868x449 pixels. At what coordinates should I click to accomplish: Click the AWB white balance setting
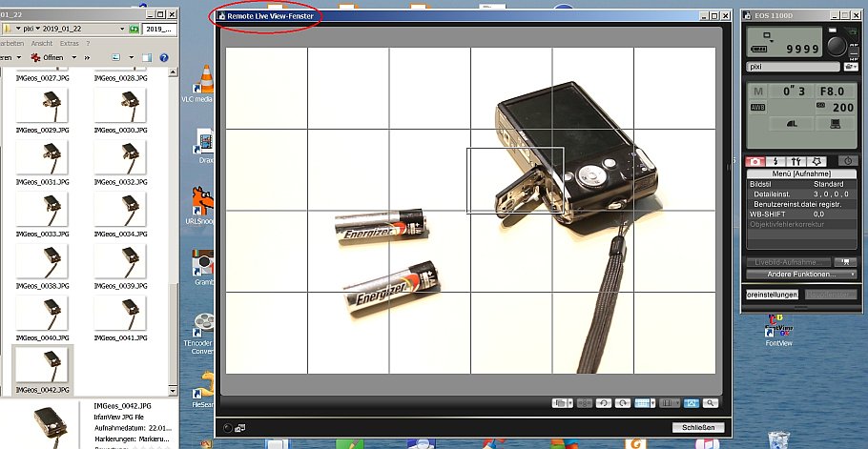point(758,108)
